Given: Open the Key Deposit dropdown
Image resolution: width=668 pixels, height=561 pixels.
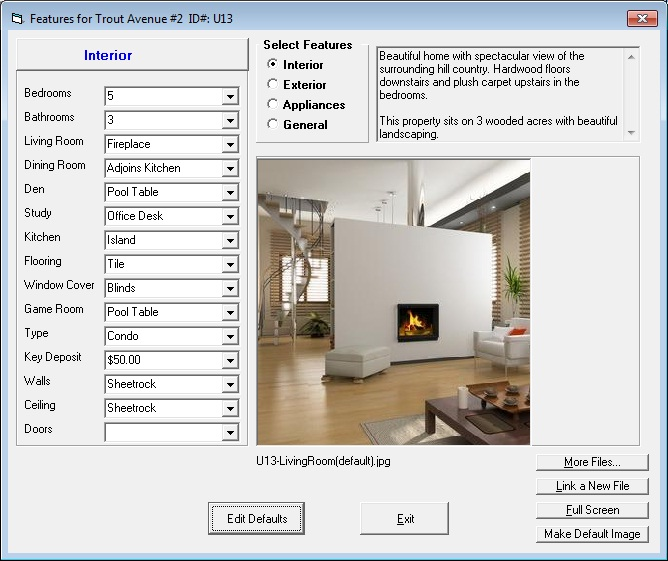Looking at the screenshot, I should coord(230,360).
